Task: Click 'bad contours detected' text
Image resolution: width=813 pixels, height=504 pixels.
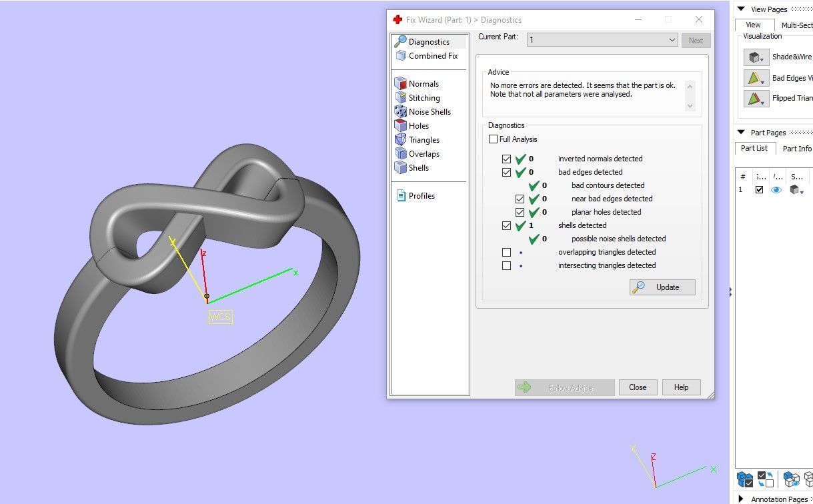Action: pyautogui.click(x=608, y=185)
